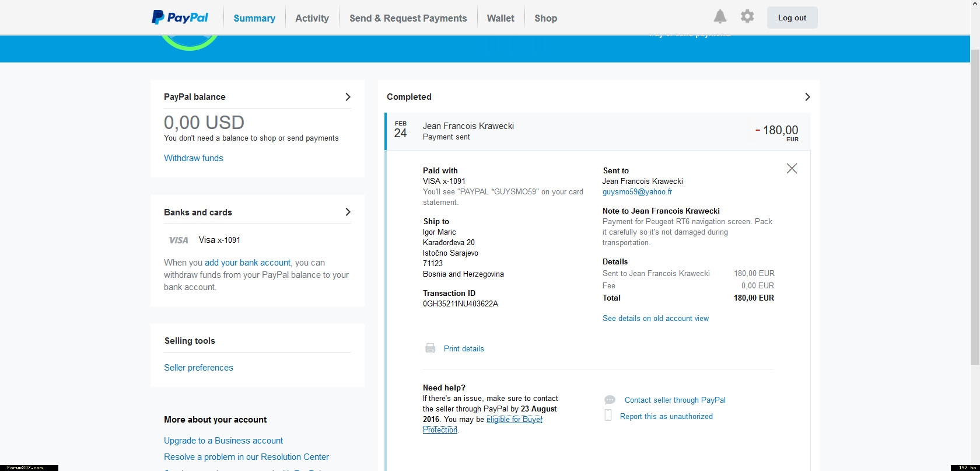Switch to the Activity tab
The height and width of the screenshot is (471, 980).
pyautogui.click(x=312, y=18)
